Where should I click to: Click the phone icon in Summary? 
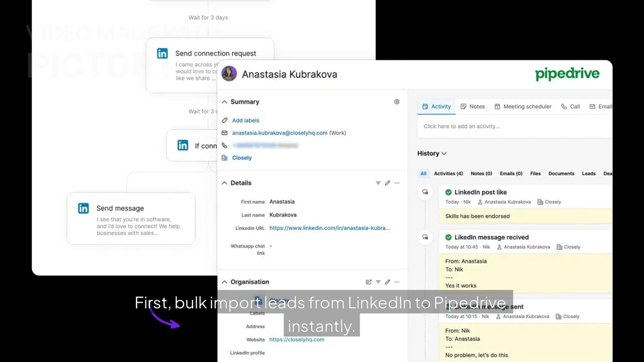[x=224, y=145]
